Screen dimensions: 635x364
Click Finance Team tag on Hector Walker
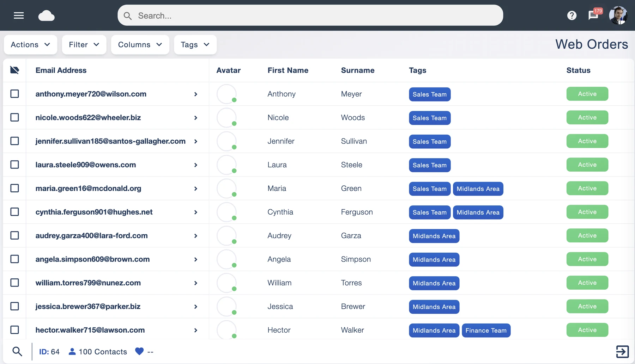486,330
